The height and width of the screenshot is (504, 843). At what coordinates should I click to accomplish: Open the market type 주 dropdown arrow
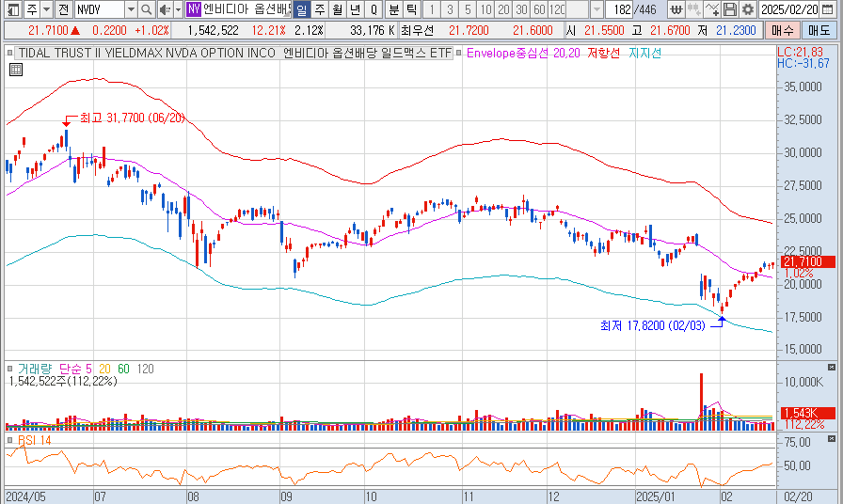(x=47, y=9)
